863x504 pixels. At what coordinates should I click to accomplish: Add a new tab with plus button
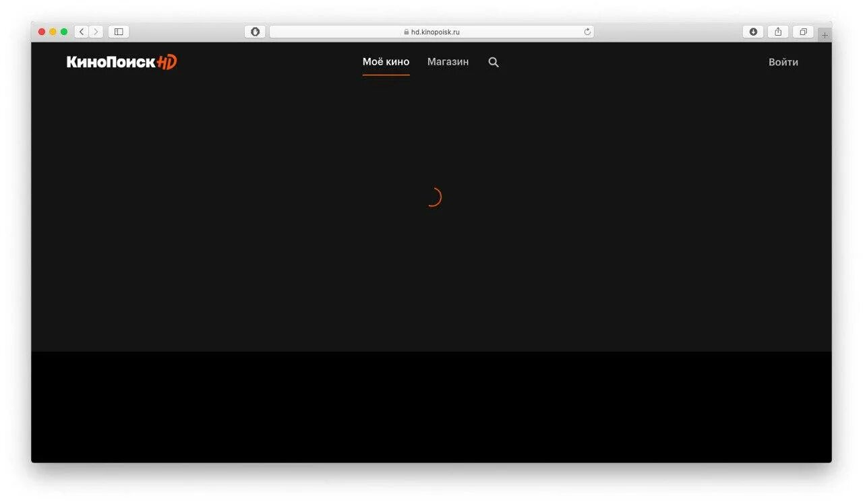pyautogui.click(x=825, y=35)
